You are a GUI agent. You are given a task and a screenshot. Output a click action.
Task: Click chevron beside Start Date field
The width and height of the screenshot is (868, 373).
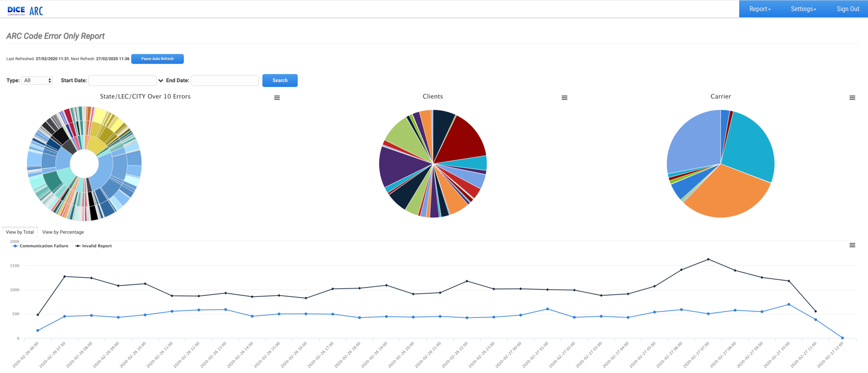160,80
